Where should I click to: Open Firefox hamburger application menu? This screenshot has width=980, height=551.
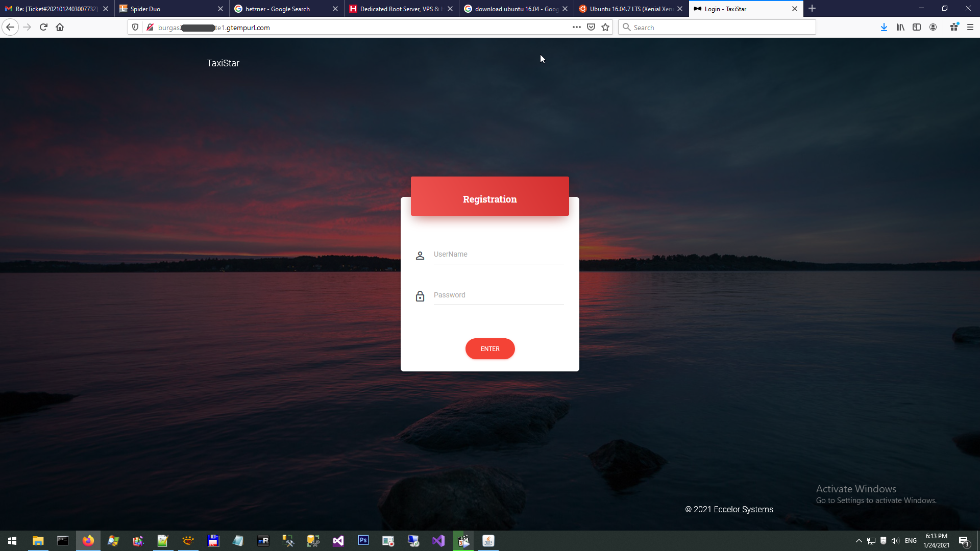click(x=970, y=28)
